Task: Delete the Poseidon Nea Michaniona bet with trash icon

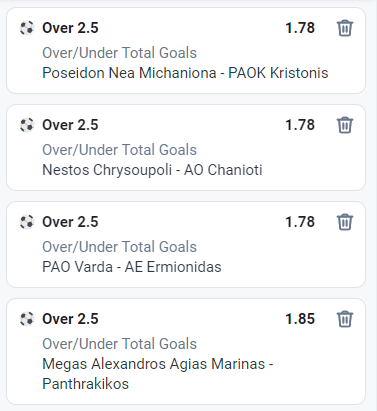Action: 345,28
